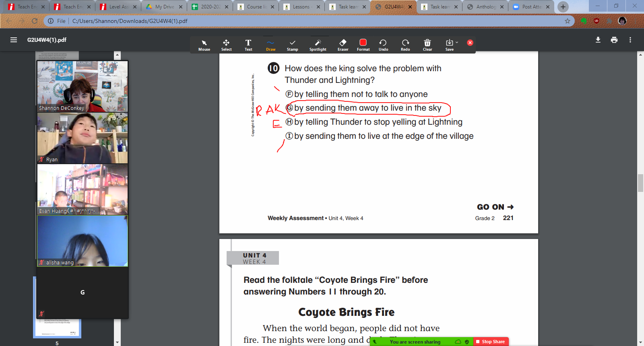The width and height of the screenshot is (644, 346).
Task: Open the red Format color option
Action: coord(363,45)
